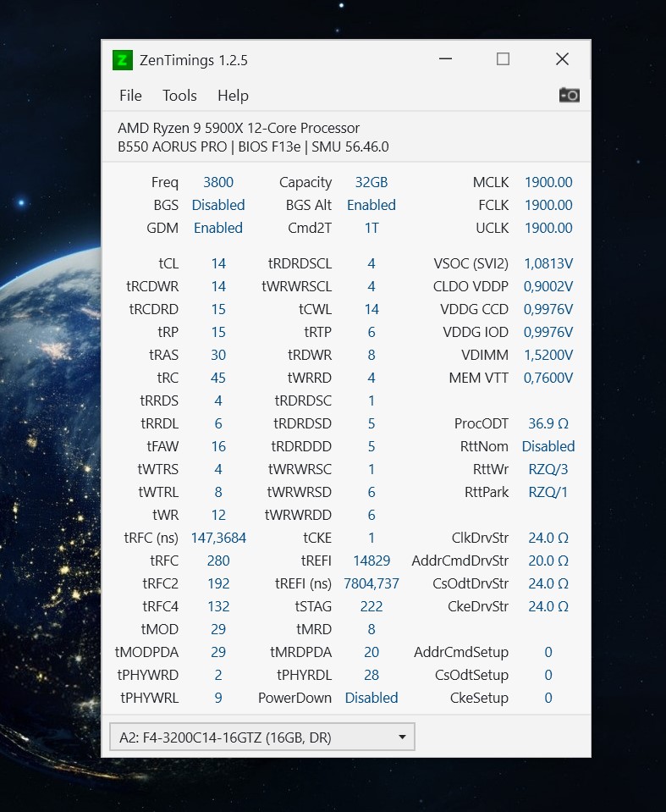This screenshot has width=666, height=812.
Task: Click the camera screenshot icon
Action: tap(570, 95)
